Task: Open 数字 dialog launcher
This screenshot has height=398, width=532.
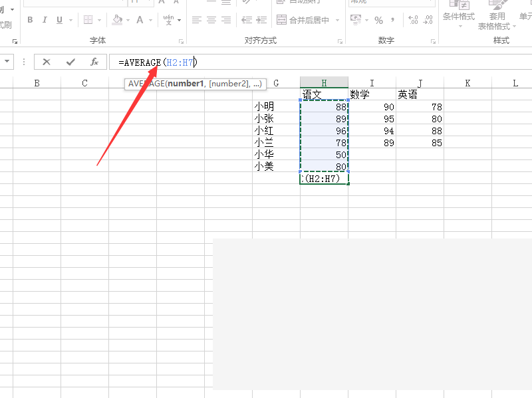Action: coord(433,42)
